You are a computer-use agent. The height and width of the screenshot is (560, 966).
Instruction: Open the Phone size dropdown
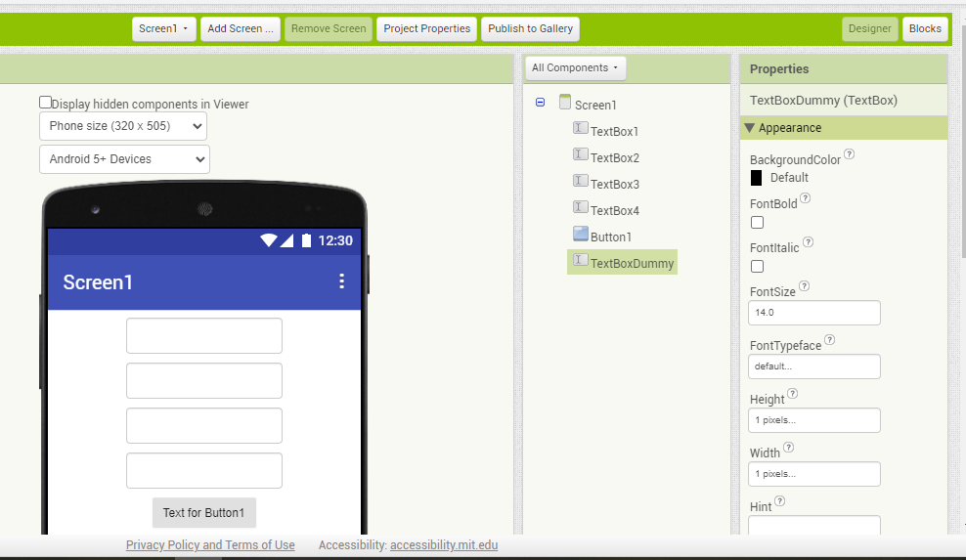[123, 126]
